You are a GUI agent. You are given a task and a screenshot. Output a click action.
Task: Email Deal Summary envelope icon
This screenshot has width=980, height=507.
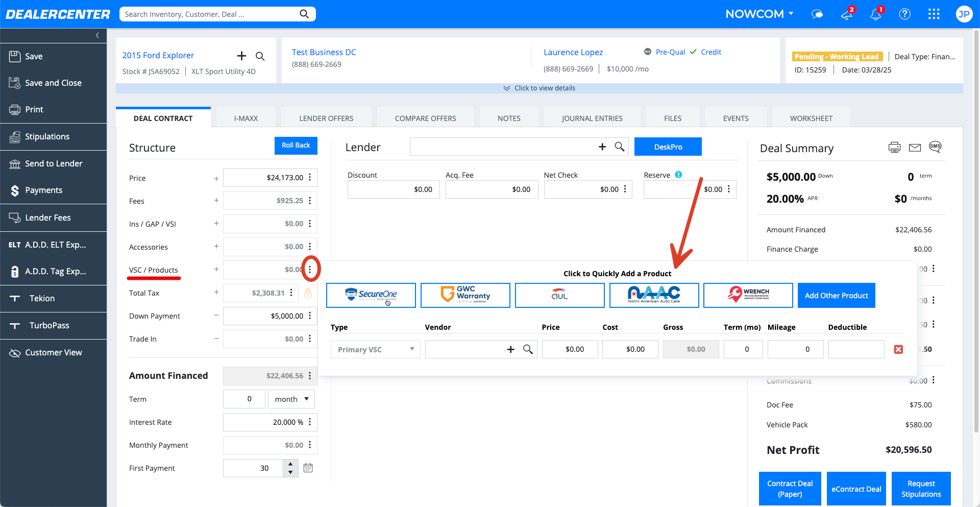pyautogui.click(x=915, y=148)
